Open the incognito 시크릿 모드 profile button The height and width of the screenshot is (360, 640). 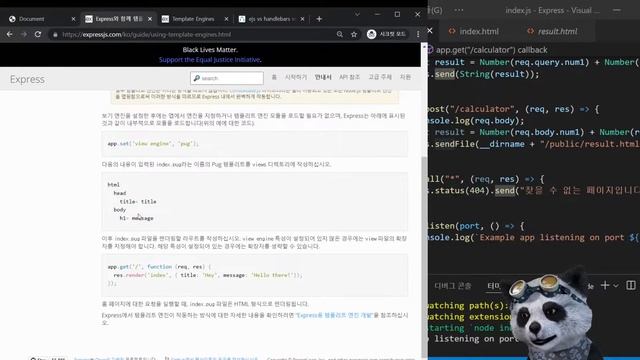coord(387,34)
